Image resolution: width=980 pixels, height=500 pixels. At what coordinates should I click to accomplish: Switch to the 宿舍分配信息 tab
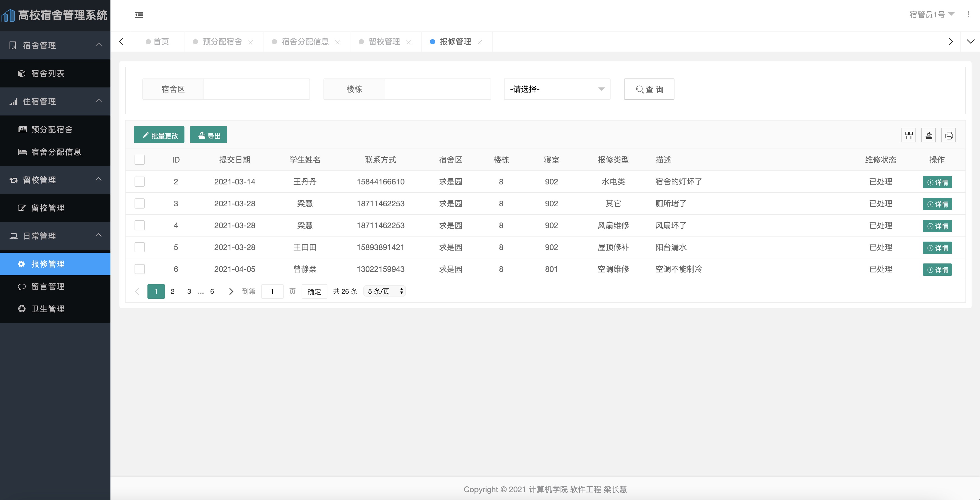[x=305, y=41]
